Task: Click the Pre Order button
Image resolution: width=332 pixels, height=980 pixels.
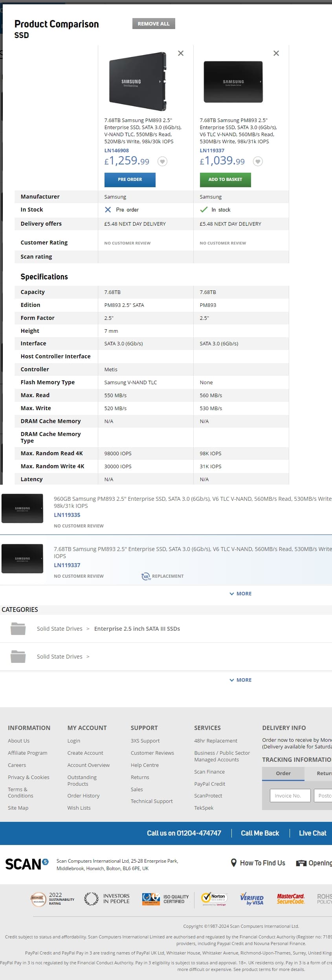Action: [x=130, y=179]
